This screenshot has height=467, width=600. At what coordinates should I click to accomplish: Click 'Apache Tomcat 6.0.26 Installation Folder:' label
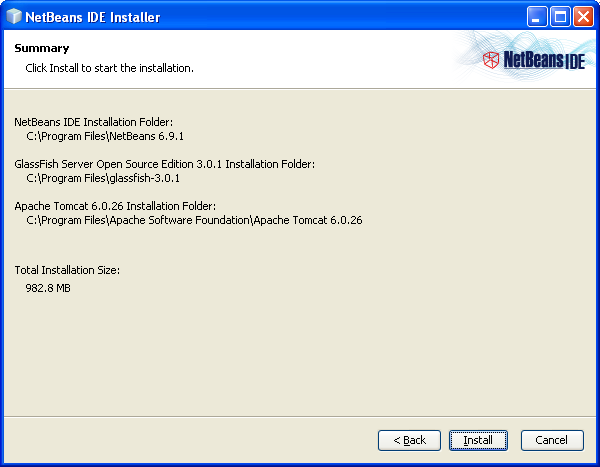pyautogui.click(x=115, y=206)
